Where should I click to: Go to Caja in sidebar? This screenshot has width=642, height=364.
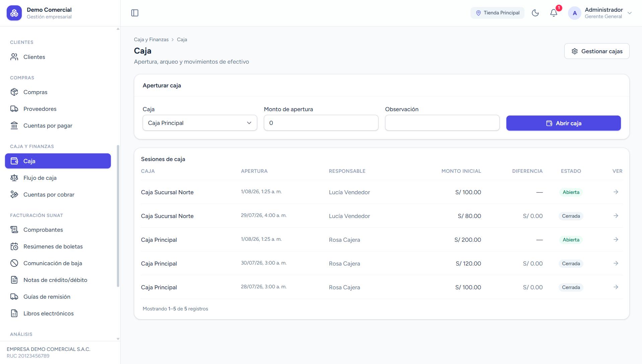pyautogui.click(x=58, y=161)
